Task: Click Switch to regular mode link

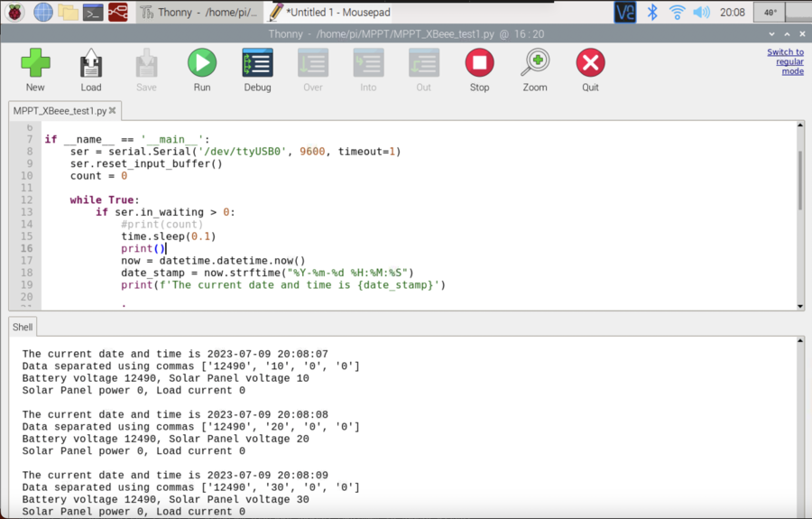Action: [785, 61]
